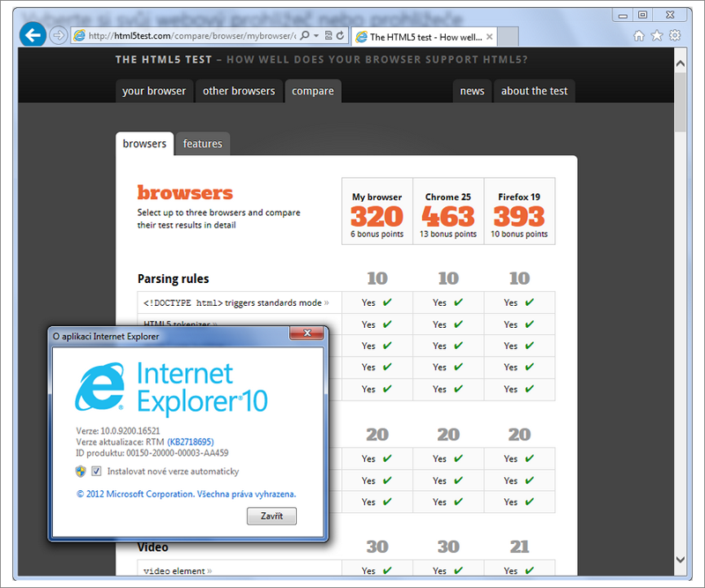Click the search magnifier in address bar
Viewport: 705px width, 588px height.
[305, 36]
